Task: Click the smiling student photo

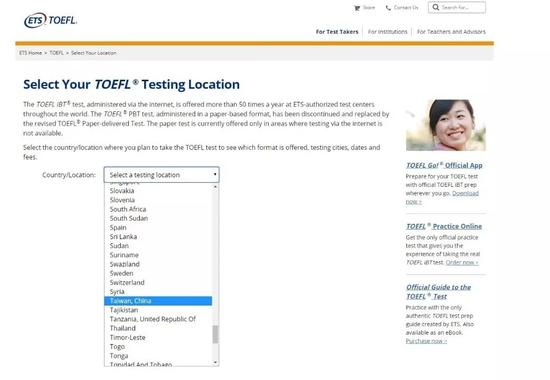Action: [x=446, y=125]
